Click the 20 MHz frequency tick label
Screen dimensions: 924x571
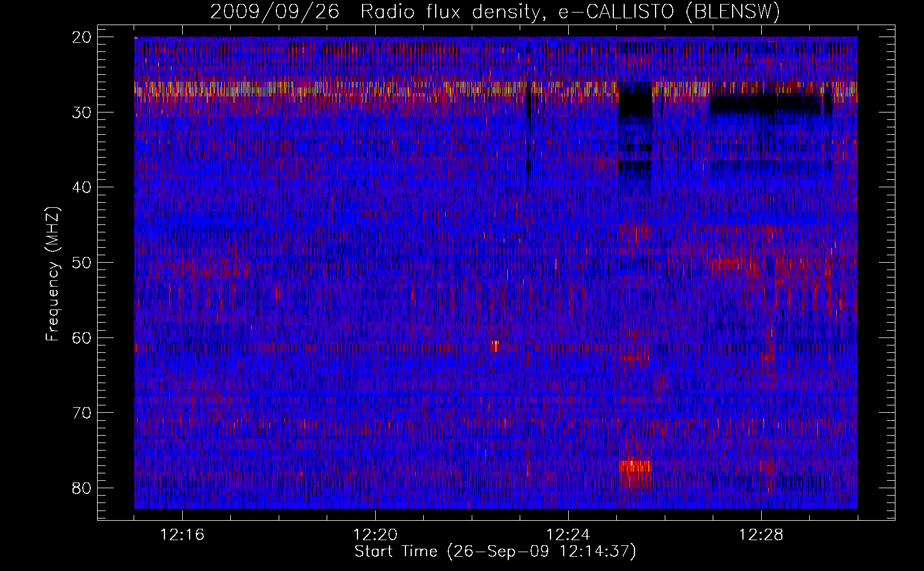[x=82, y=37]
